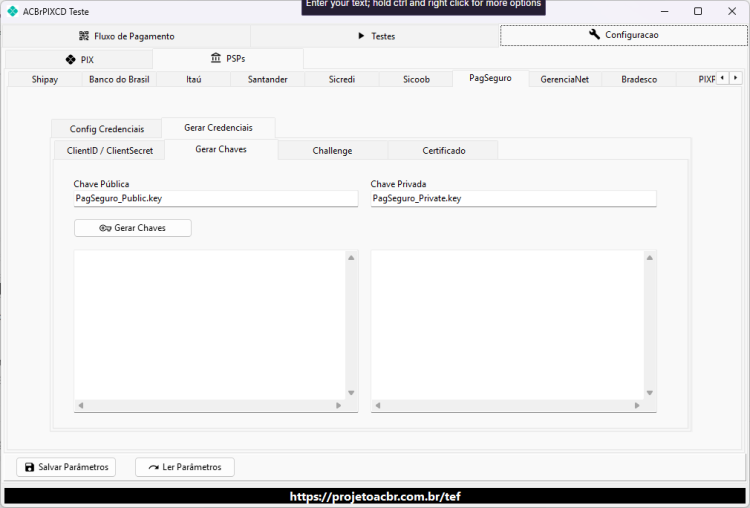Open the Banco do Brasil tab
The width and height of the screenshot is (750, 508).
tap(119, 79)
